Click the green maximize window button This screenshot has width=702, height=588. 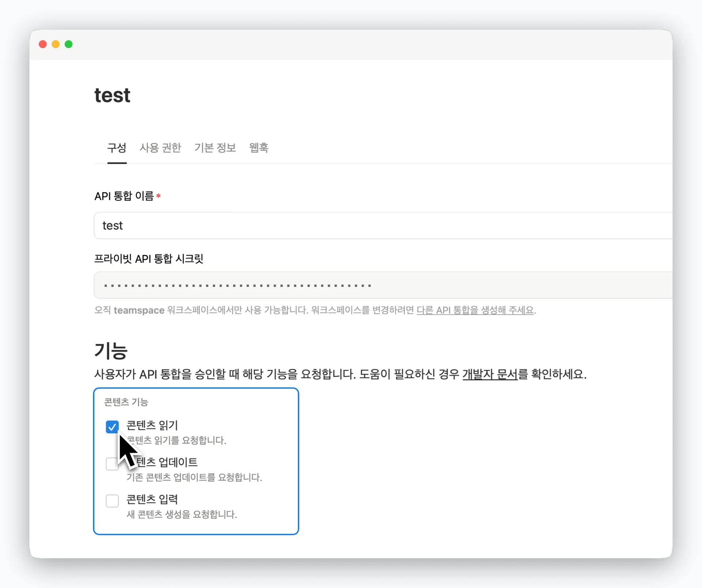(x=69, y=44)
